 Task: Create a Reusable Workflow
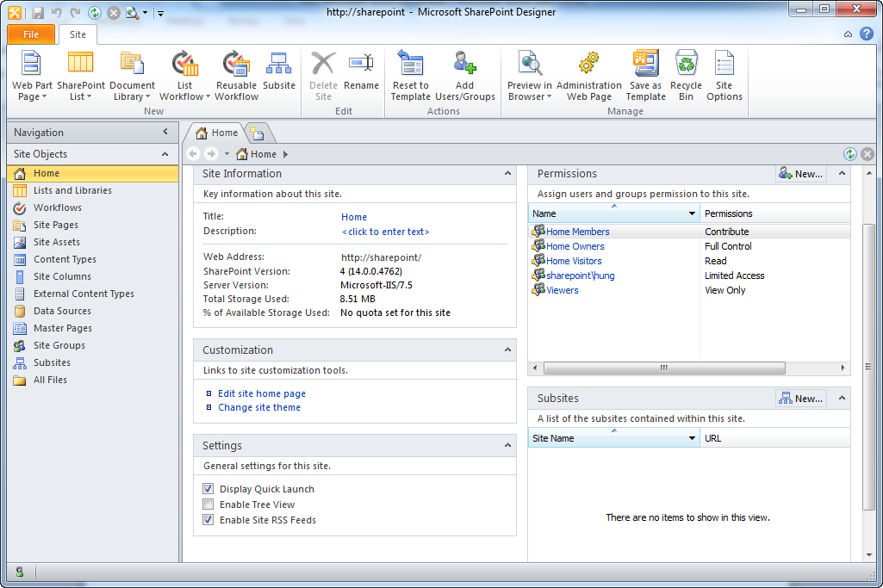point(237,76)
